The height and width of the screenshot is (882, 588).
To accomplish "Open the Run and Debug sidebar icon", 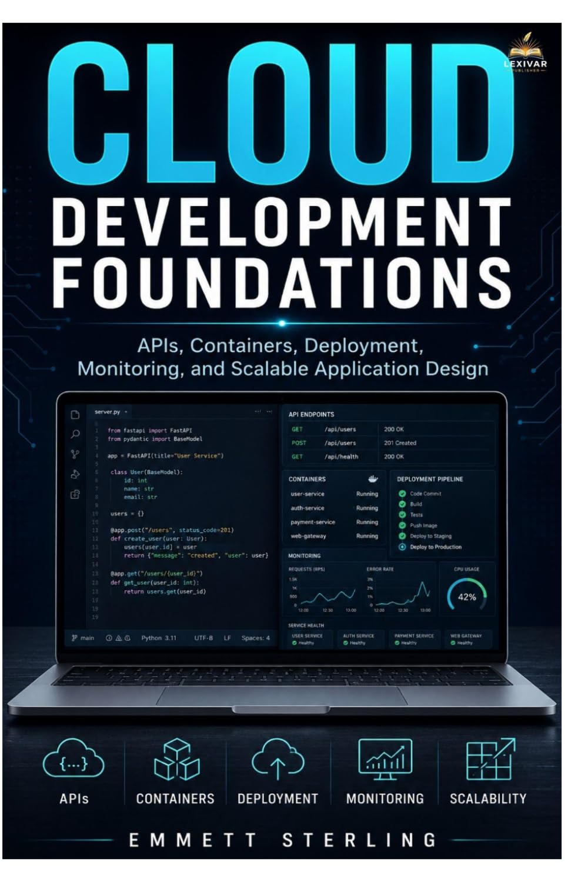I will (x=75, y=474).
